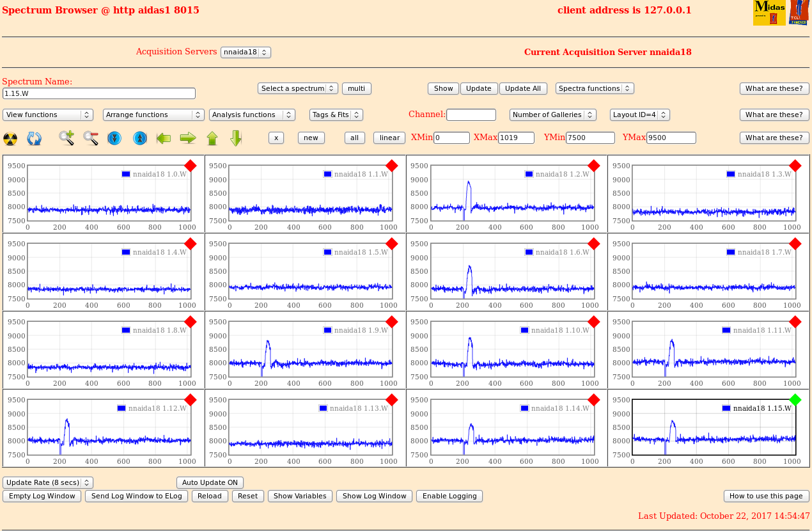Screen dimensions: 812x531
Task: Toggle the linear scale button
Action: [x=389, y=138]
